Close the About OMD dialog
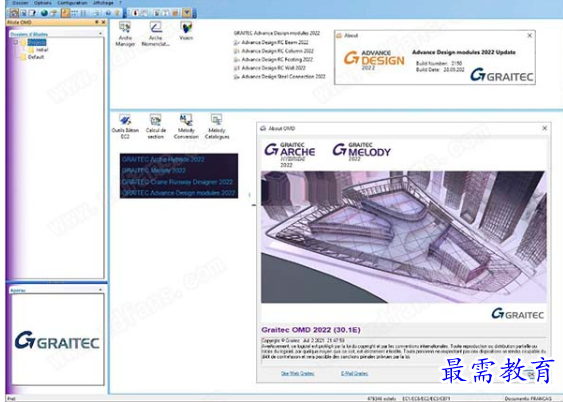 [544, 128]
